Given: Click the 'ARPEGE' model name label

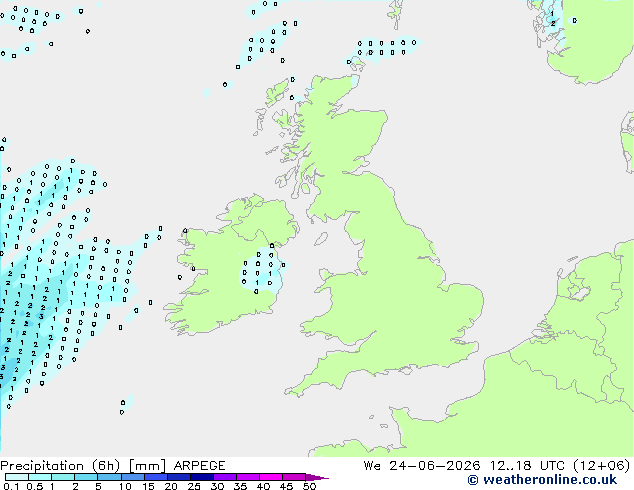Looking at the screenshot, I should click(199, 466).
